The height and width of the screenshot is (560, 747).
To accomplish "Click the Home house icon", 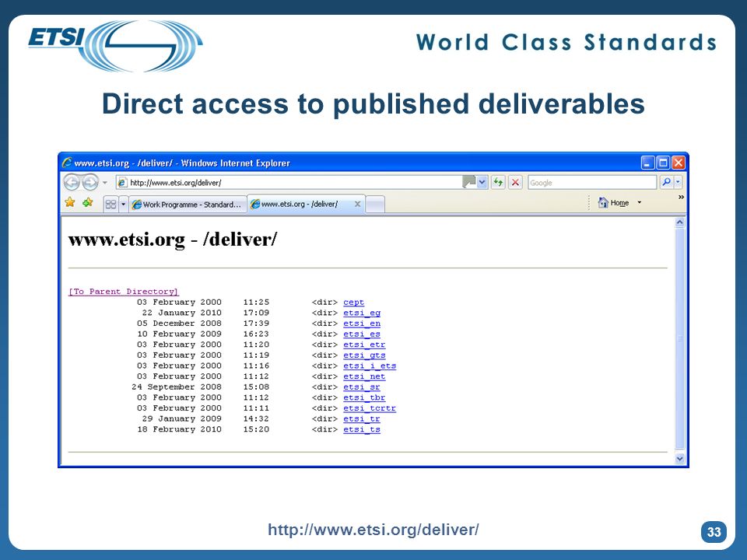I will (604, 202).
